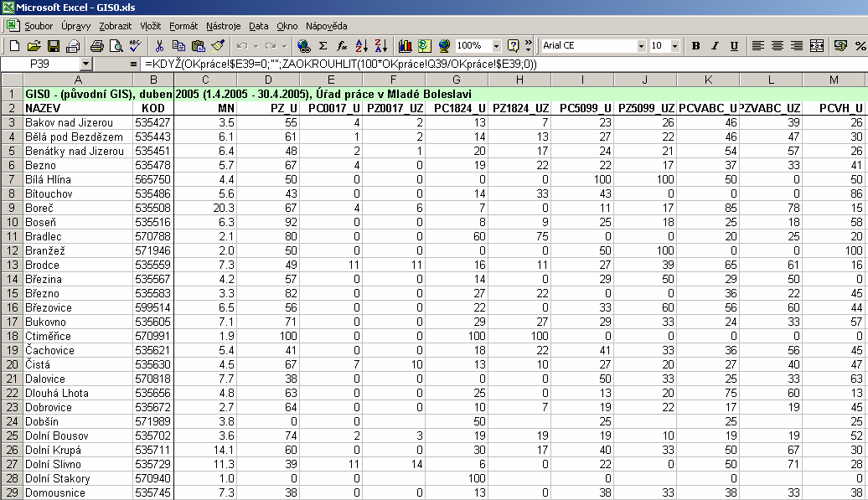This screenshot has height=500, width=868.
Task: Open the Undo history dropdown arrow
Action: point(256,46)
